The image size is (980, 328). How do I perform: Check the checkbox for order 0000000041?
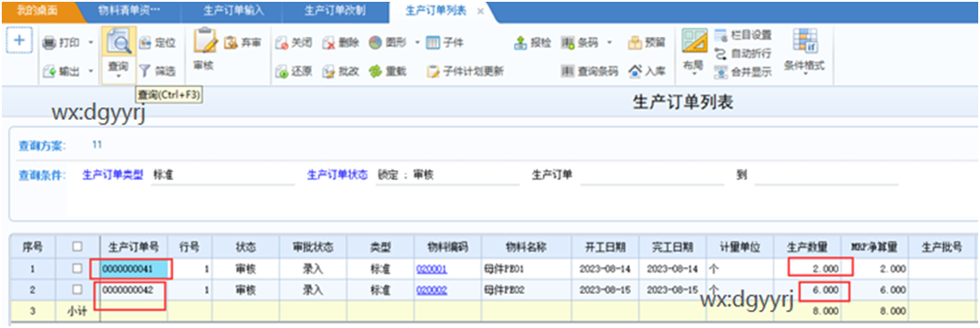pos(77,269)
